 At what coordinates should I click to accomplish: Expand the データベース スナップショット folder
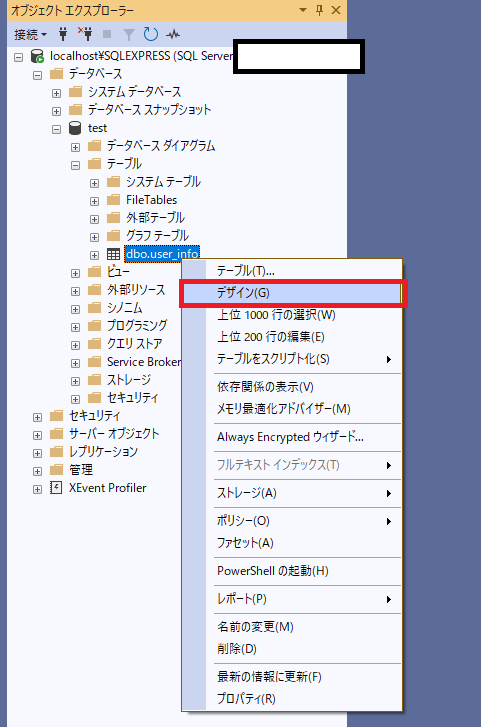57,111
